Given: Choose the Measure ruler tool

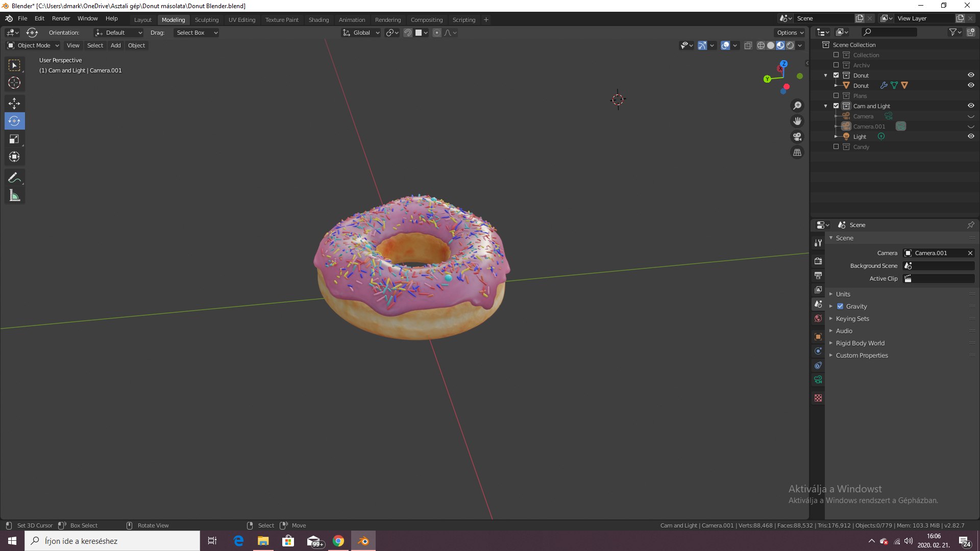Looking at the screenshot, I should point(14,195).
